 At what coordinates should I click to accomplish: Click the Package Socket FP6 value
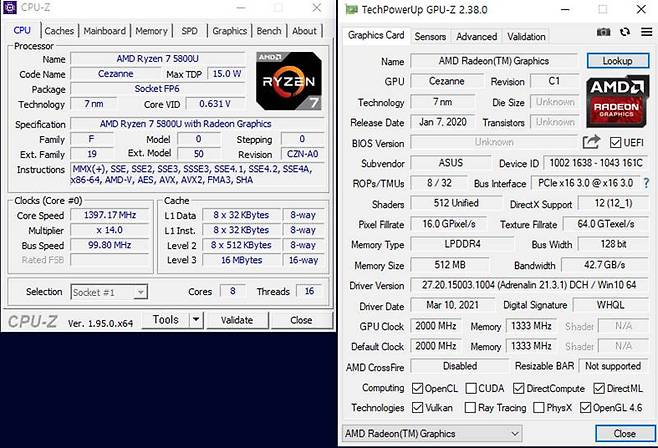point(157,89)
